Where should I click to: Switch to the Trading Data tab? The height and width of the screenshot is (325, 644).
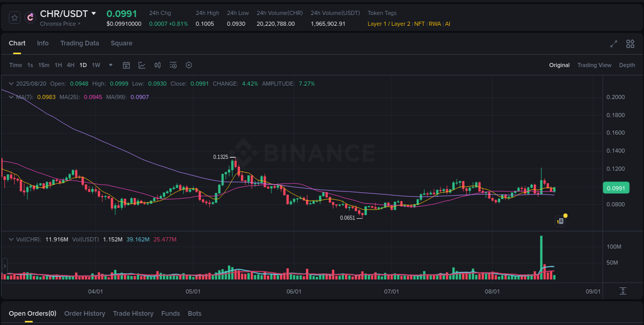pyautogui.click(x=79, y=43)
